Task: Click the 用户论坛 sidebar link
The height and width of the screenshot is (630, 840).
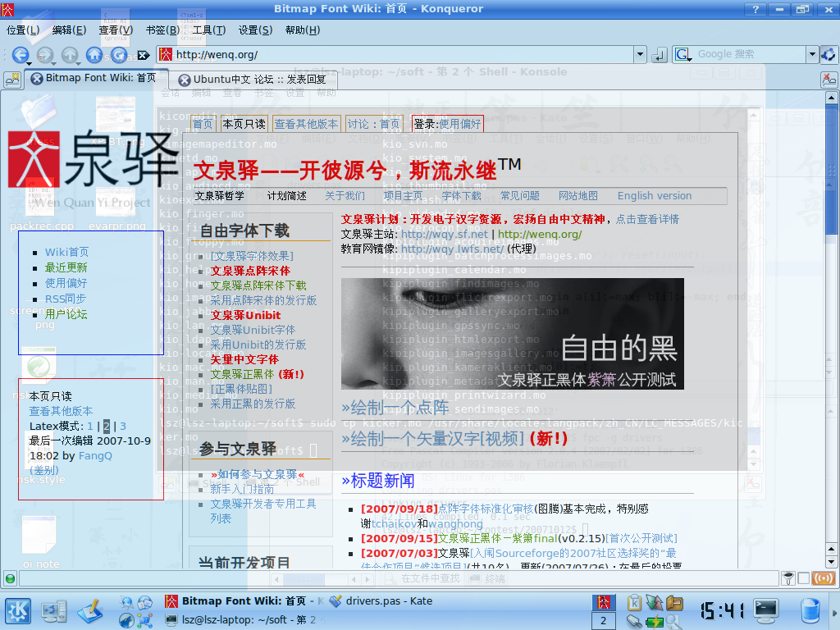Action: tap(66, 314)
